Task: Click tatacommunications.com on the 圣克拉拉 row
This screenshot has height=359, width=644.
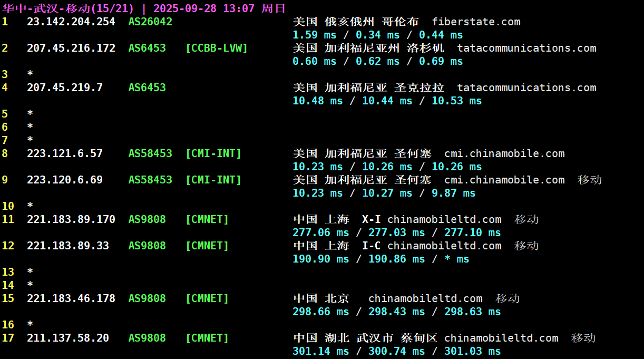Action: coord(526,88)
